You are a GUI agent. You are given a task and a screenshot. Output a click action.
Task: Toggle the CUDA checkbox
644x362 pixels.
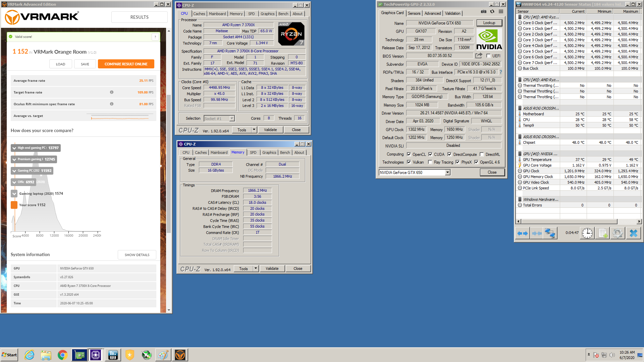coord(430,155)
